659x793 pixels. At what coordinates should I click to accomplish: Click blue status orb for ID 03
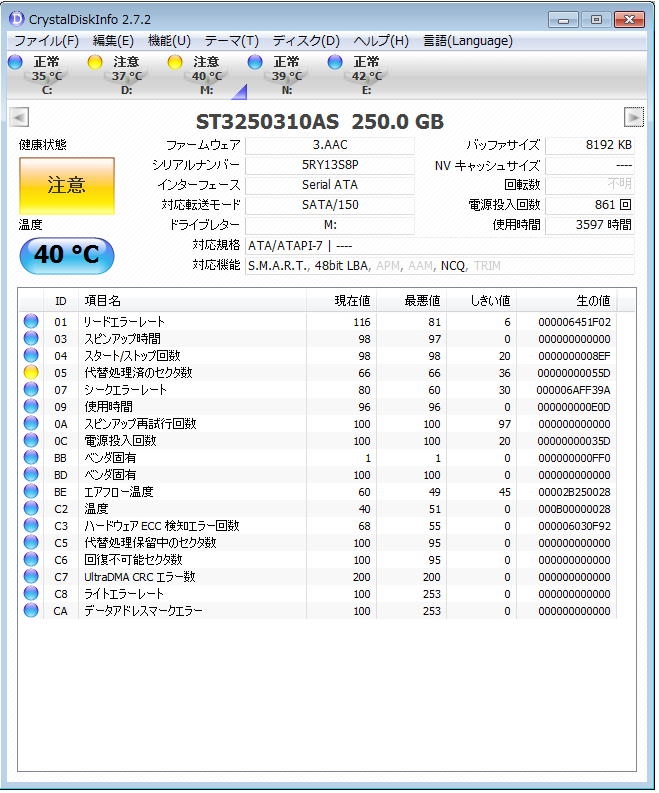[31, 339]
